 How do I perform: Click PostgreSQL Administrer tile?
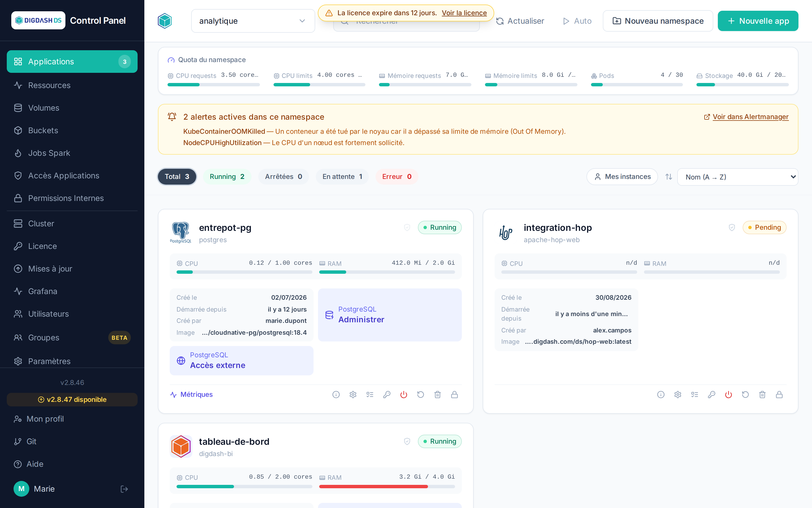pos(390,315)
